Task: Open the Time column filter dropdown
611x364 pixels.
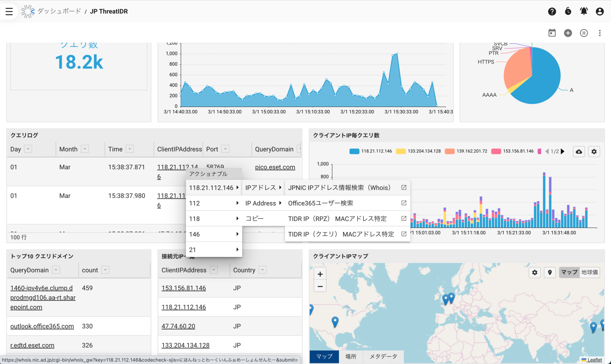Action: point(129,149)
